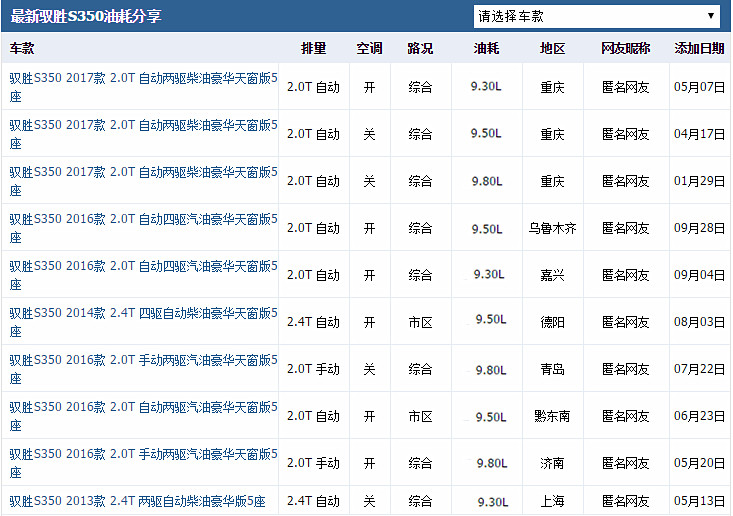Image resolution: width=733 pixels, height=516 pixels.
Task: Open the 2017款 柴油 model link dated 05月07日
Action: [x=144, y=87]
